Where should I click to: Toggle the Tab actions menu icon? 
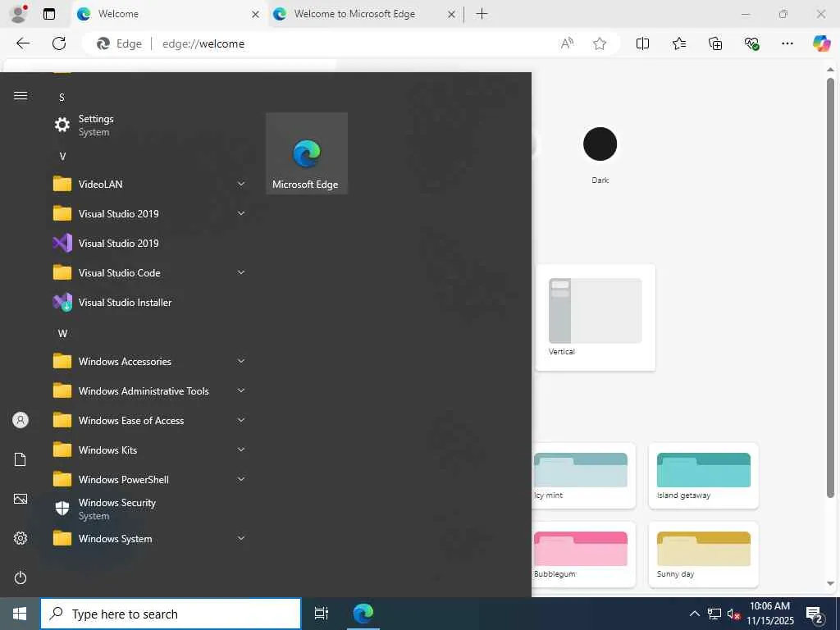49,14
